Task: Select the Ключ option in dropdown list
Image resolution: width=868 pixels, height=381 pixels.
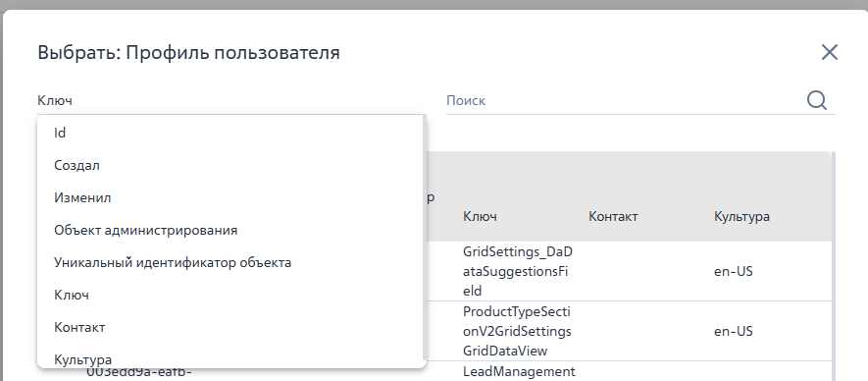Action: [230, 295]
